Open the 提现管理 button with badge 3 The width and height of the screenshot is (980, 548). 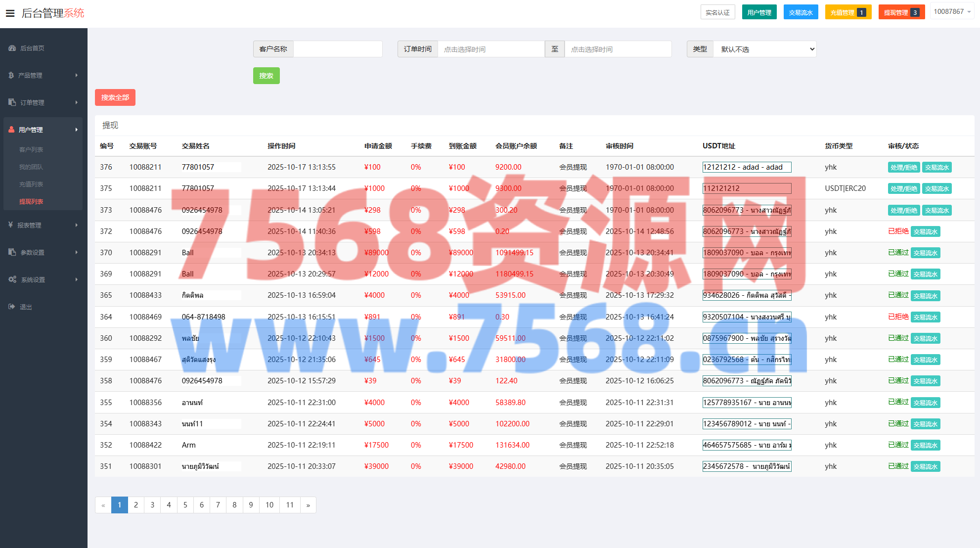(x=901, y=12)
